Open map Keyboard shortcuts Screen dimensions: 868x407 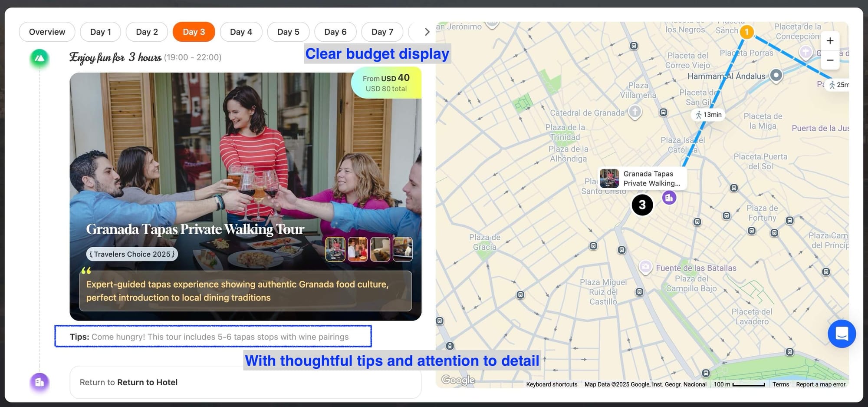[551, 384]
